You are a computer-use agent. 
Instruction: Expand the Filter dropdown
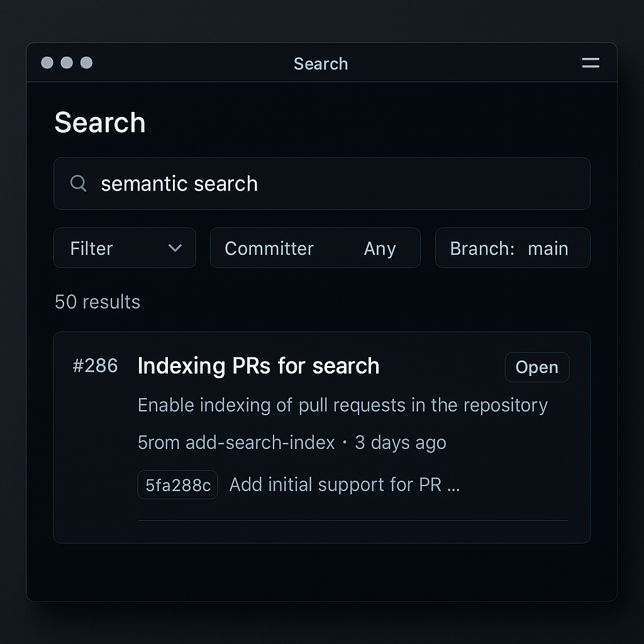pos(124,248)
